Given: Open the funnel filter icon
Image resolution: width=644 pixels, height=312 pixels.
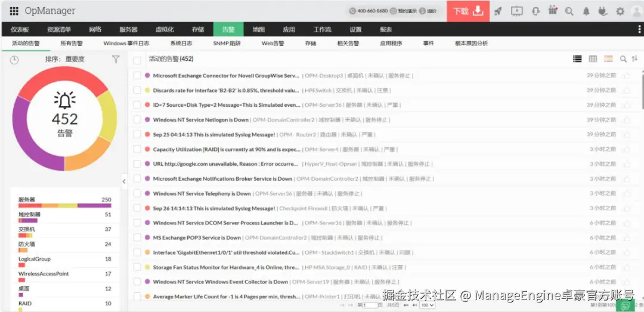Looking at the screenshot, I should (116, 59).
